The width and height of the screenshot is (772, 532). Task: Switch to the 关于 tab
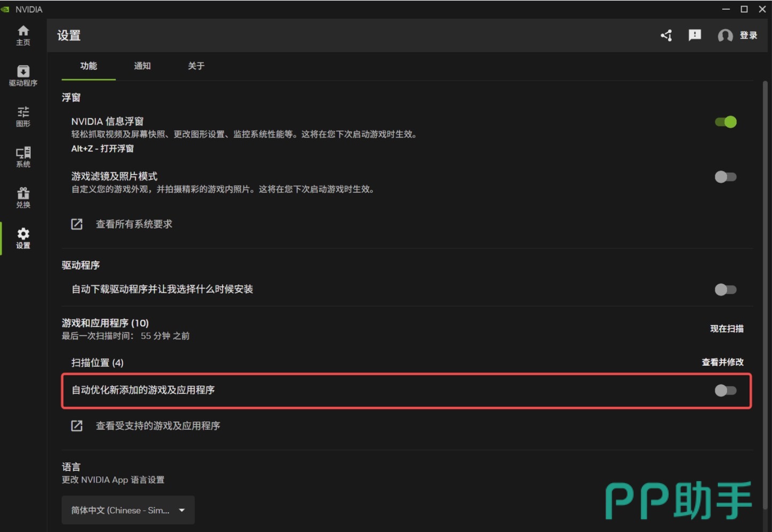click(196, 66)
